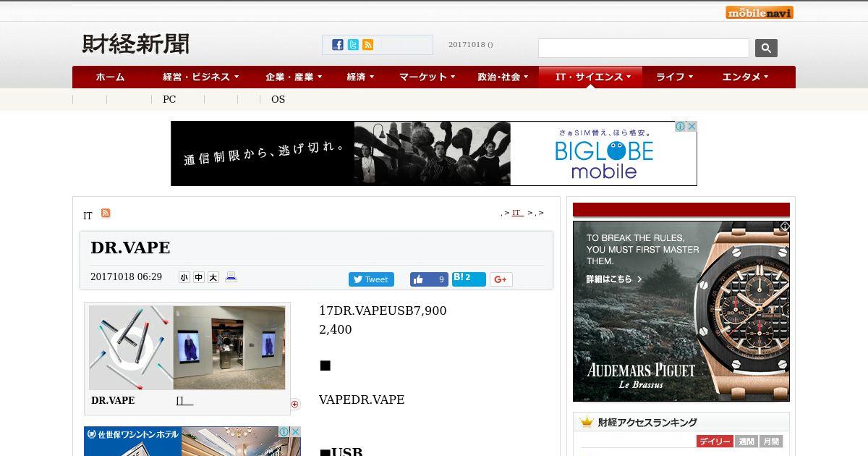Set small font size for article
The image size is (868, 456).
tap(184, 277)
